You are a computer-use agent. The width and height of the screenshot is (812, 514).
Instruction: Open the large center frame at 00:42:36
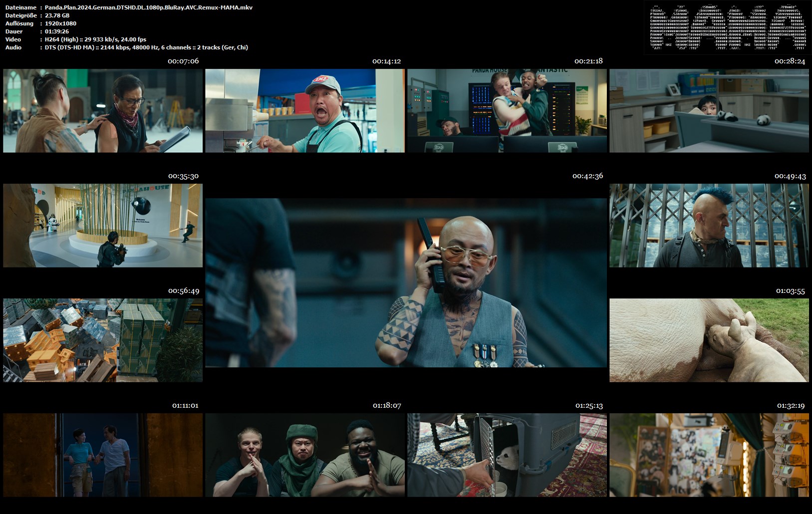pos(406,283)
